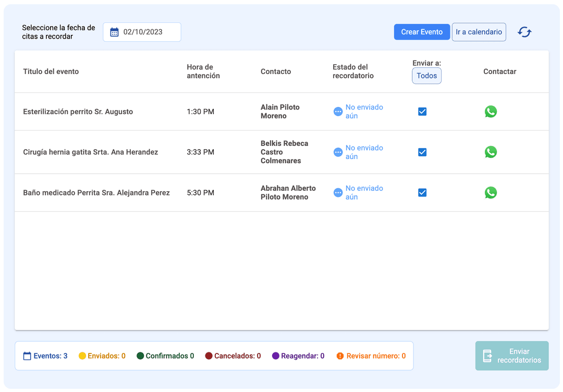The image size is (563, 392).
Task: Click the Contactar column header
Action: 500,71
